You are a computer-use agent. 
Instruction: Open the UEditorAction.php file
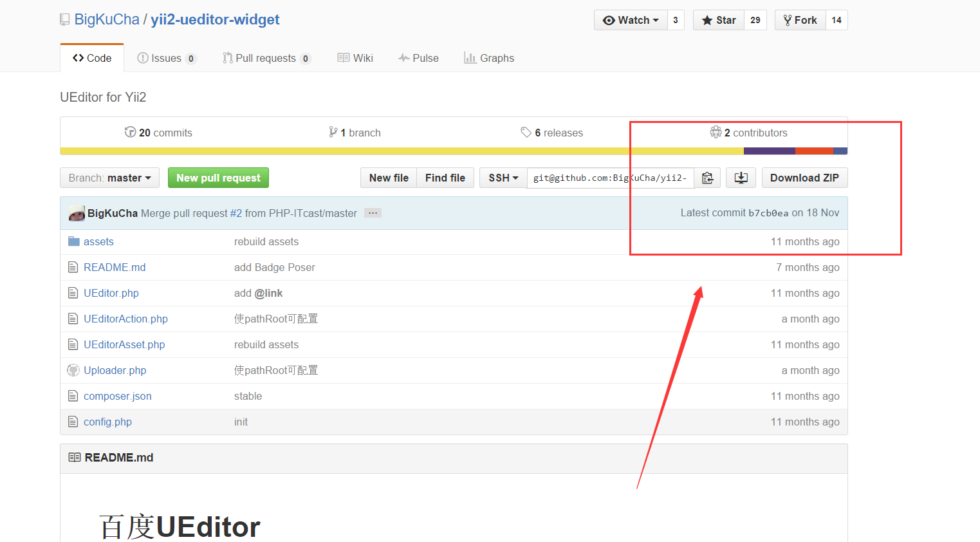(x=125, y=319)
